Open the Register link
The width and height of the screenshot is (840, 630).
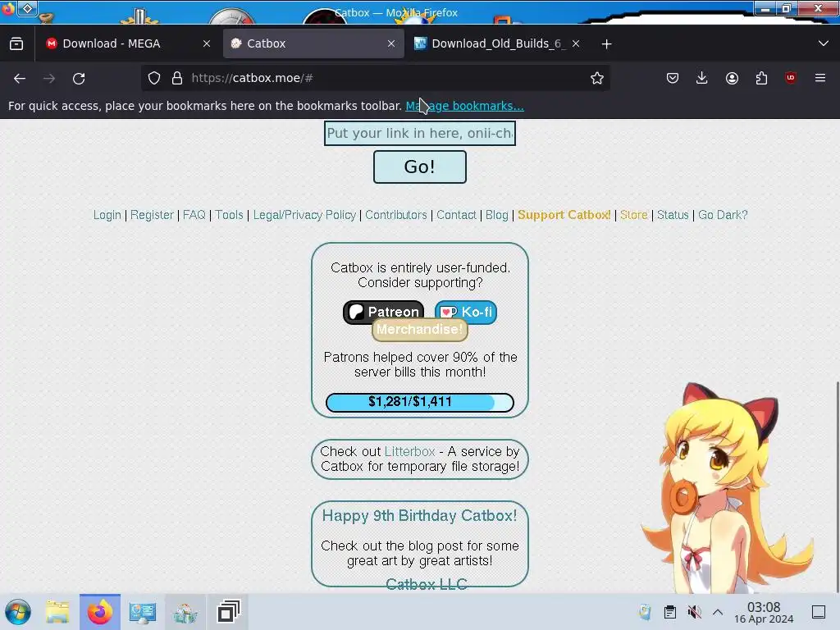152,215
